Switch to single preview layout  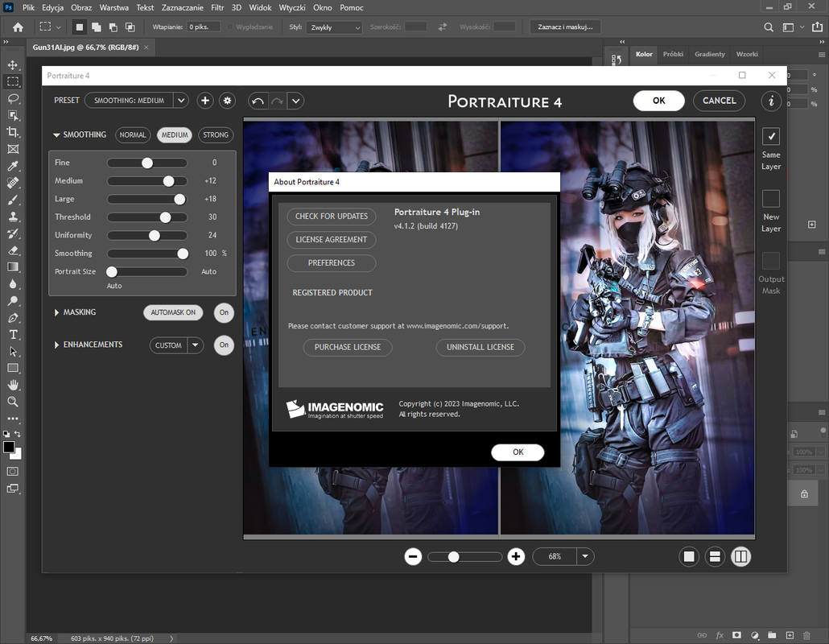pyautogui.click(x=689, y=556)
